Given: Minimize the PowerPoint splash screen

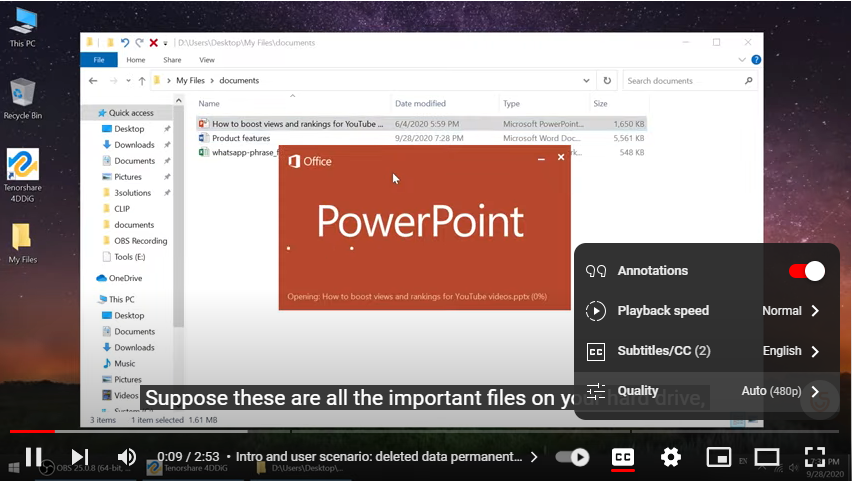Looking at the screenshot, I should 541,158.
